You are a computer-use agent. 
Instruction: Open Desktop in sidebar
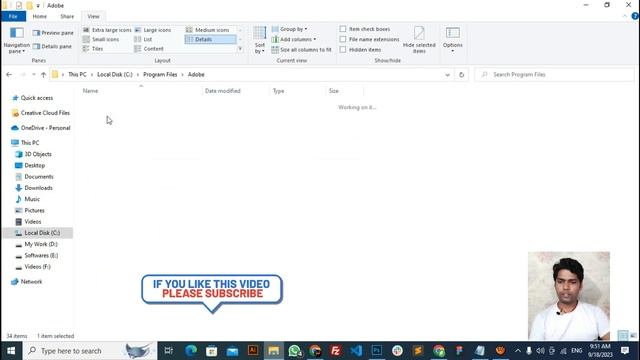(x=30, y=165)
